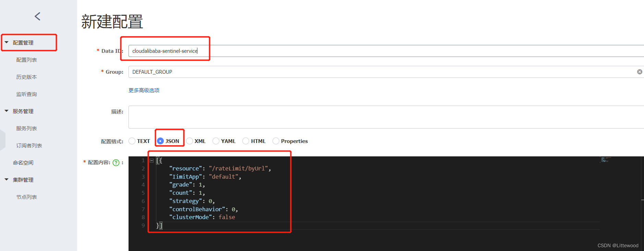Open 配置列表 in the sidebar
Screen dimensions: 644x251
tap(26, 60)
